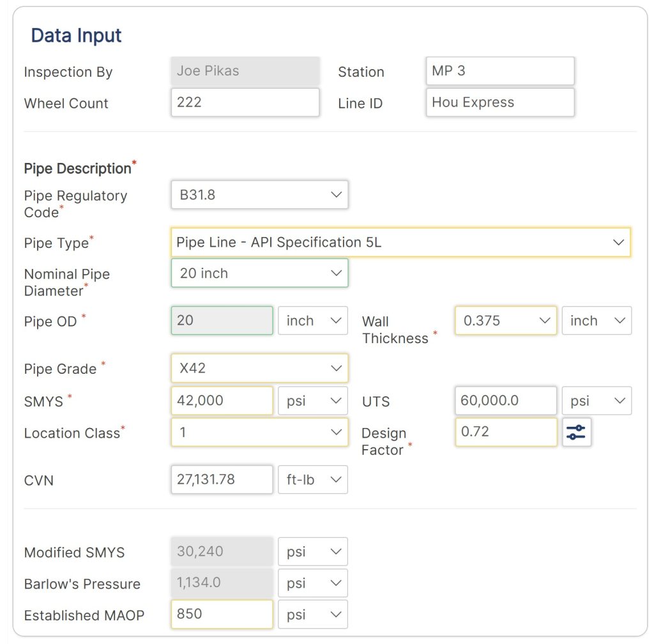654x644 pixels.
Task: Select the Established MAOP 850 field
Action: [222, 614]
